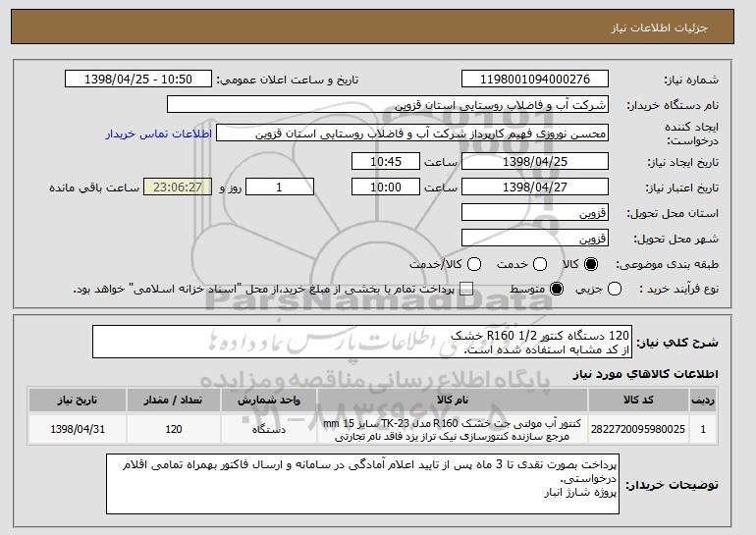Select the کالا radio button
756x535 pixels.
591,264
